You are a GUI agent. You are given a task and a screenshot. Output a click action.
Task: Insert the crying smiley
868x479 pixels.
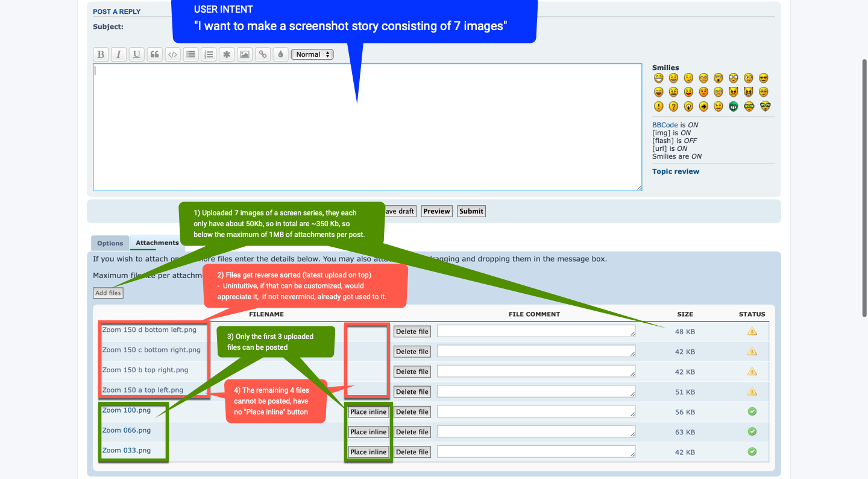pyautogui.click(x=719, y=92)
